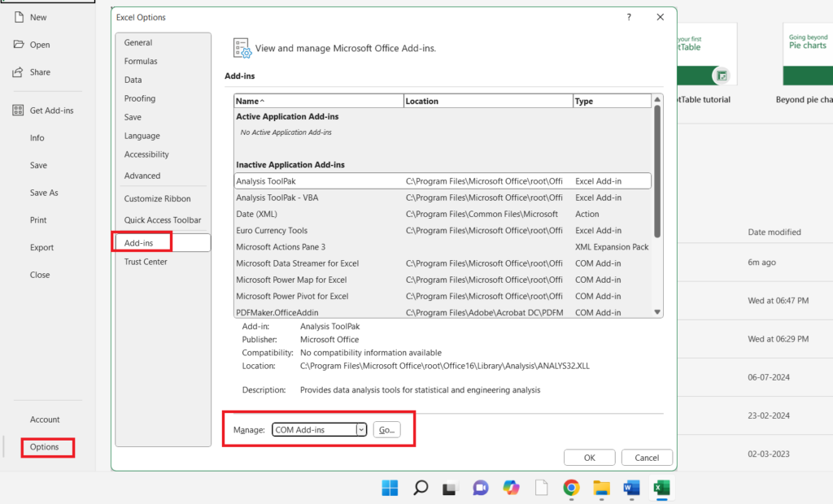Launch Copilot icon on taskbar
This screenshot has width=833, height=504.
[x=511, y=488]
